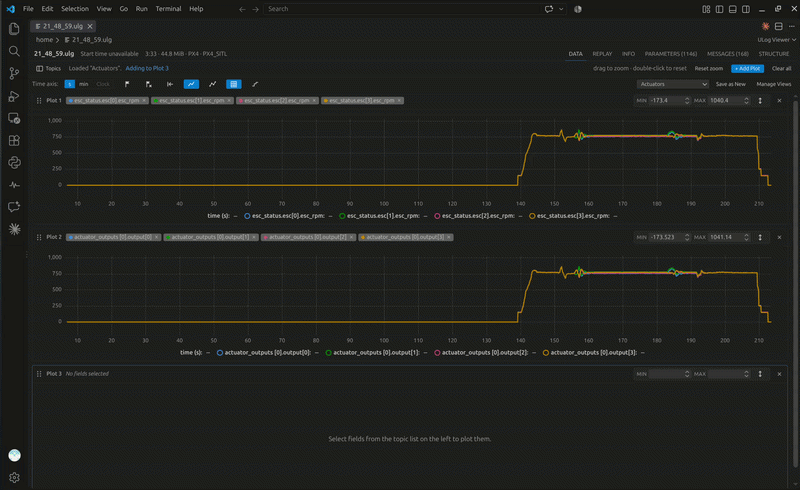
Task: Click the orange starburst icon in editor title bar
Action: (766, 26)
